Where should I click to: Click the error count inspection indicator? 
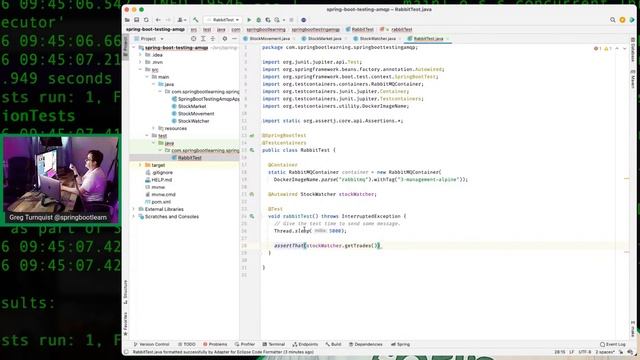point(598,49)
